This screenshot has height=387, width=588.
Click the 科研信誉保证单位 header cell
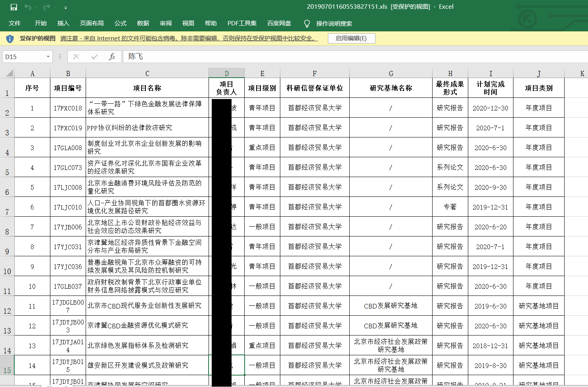click(x=315, y=88)
